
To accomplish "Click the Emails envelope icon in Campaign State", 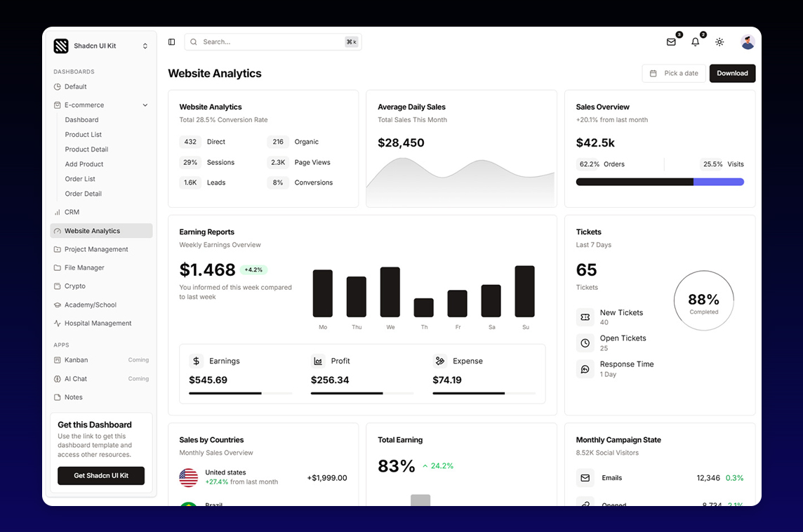I will [x=585, y=478].
